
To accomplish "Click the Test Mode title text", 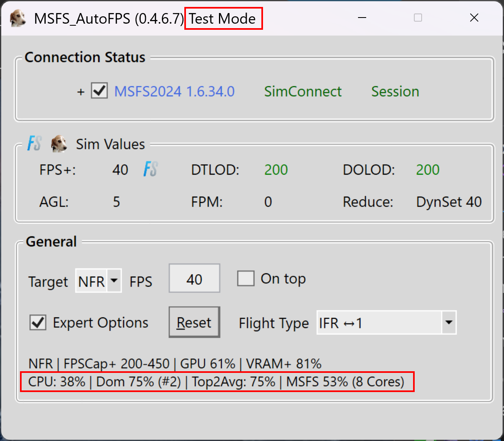I will tap(222, 19).
